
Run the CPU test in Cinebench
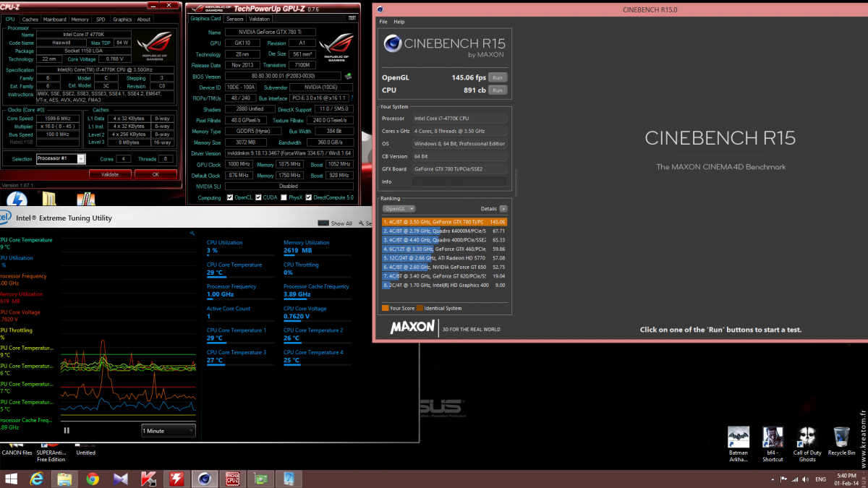click(497, 90)
